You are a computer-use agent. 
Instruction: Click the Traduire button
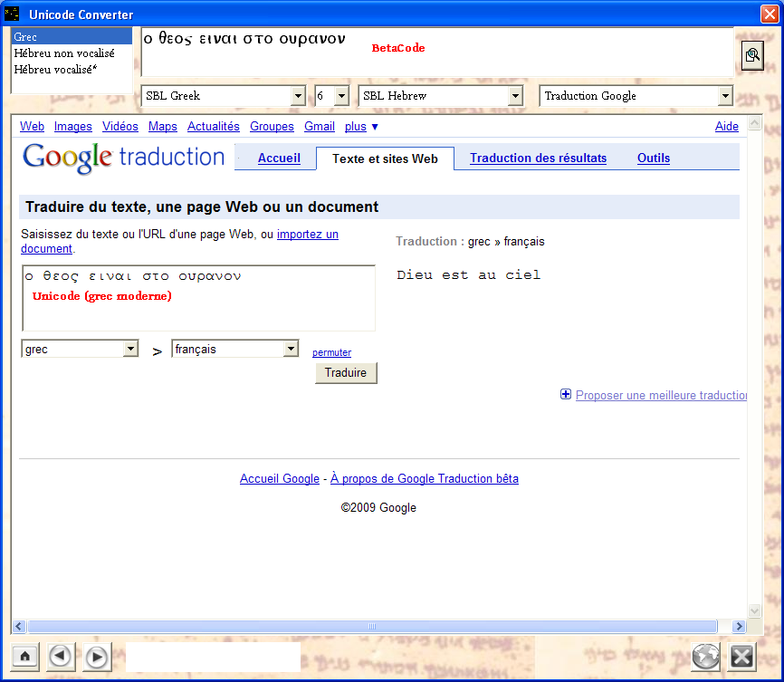(346, 373)
